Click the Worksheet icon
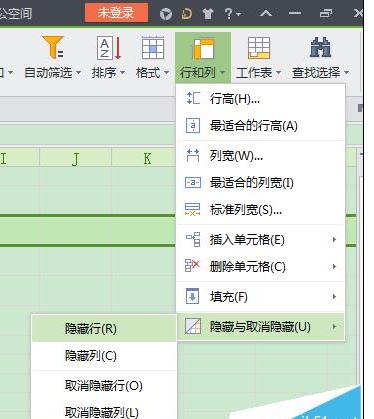This screenshot has height=419, width=374. pyautogui.click(x=259, y=48)
